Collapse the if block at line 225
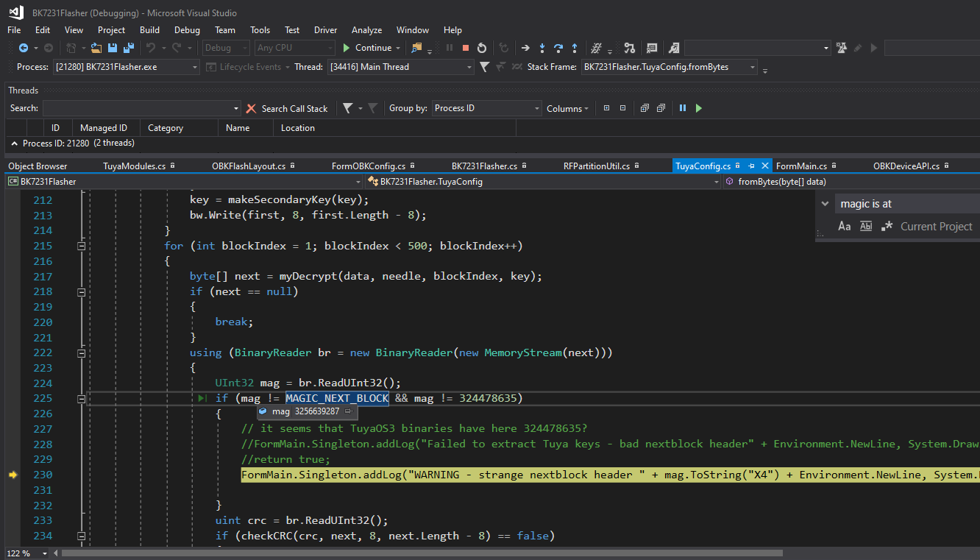Viewport: 980px width, 560px height. tap(82, 399)
